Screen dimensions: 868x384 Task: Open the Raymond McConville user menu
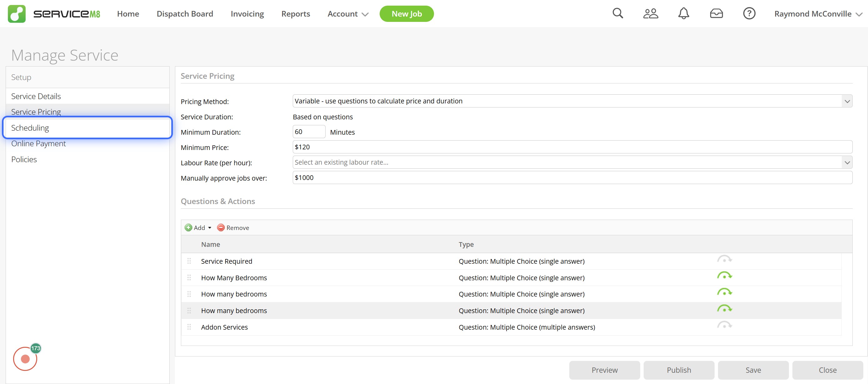(x=818, y=14)
